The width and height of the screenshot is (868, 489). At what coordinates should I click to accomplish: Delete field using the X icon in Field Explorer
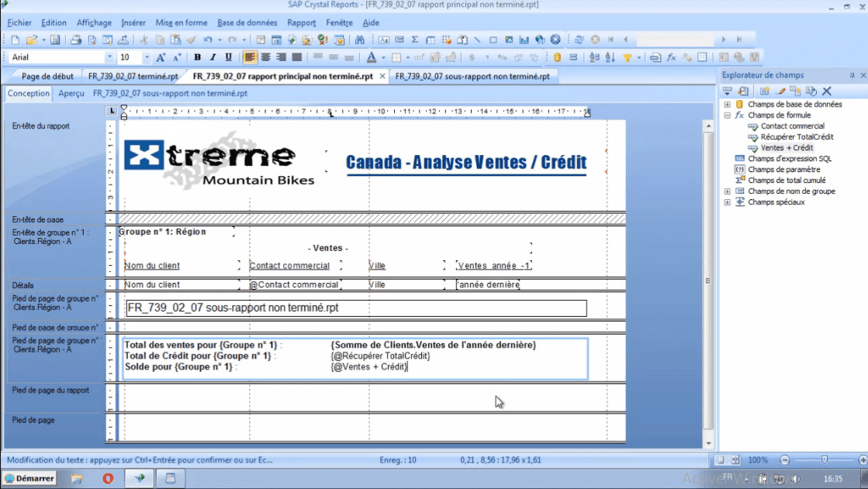(827, 91)
